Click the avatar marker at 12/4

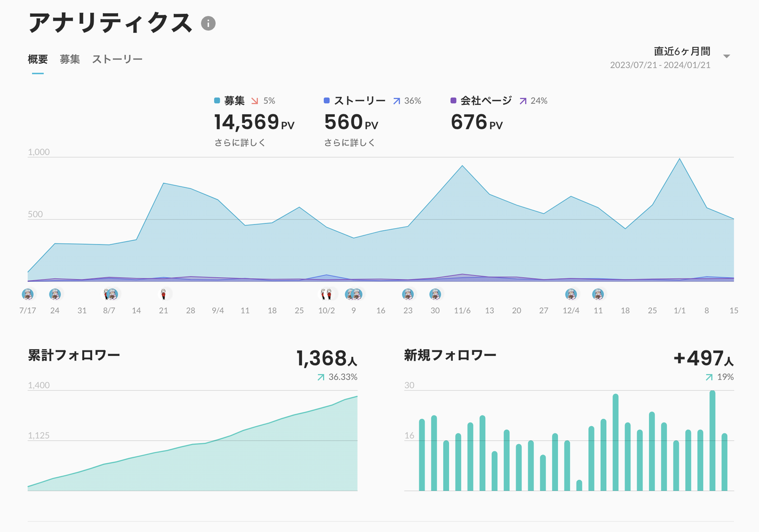(571, 294)
